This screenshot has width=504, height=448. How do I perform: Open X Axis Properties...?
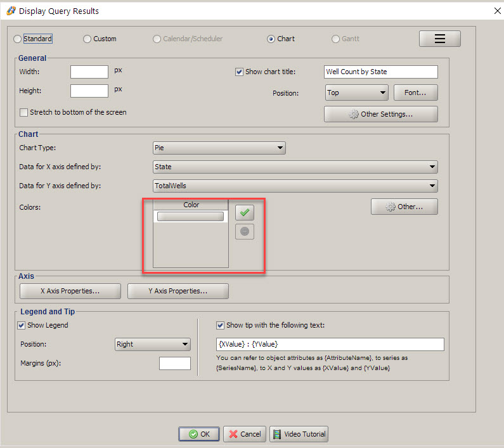[x=70, y=291]
